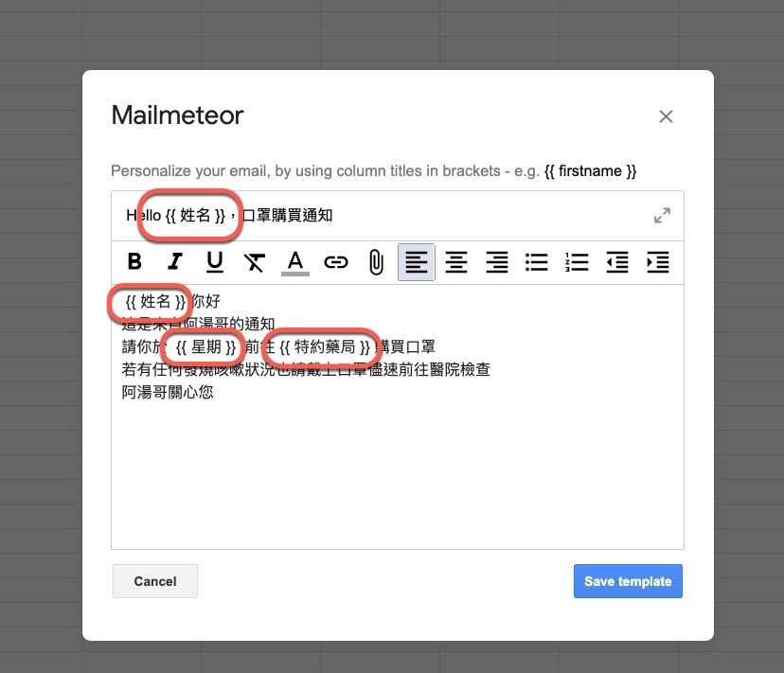Click the Cancel button
This screenshot has height=673, width=784.
(x=155, y=581)
